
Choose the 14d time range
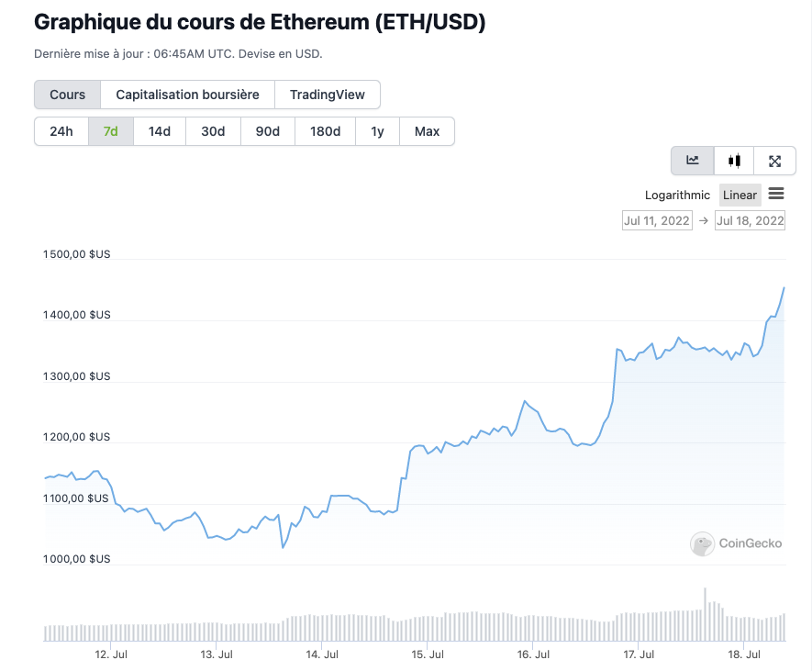coord(160,131)
